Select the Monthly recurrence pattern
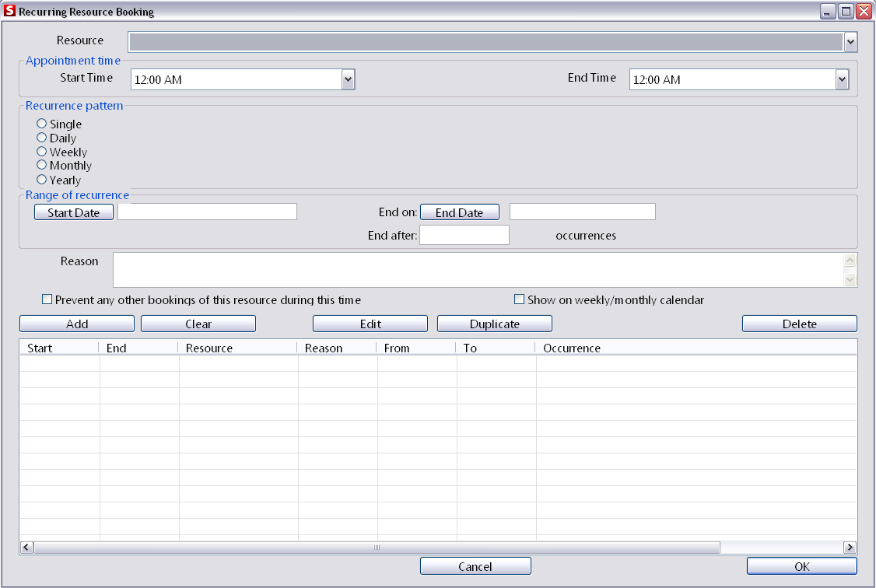 (x=40, y=165)
